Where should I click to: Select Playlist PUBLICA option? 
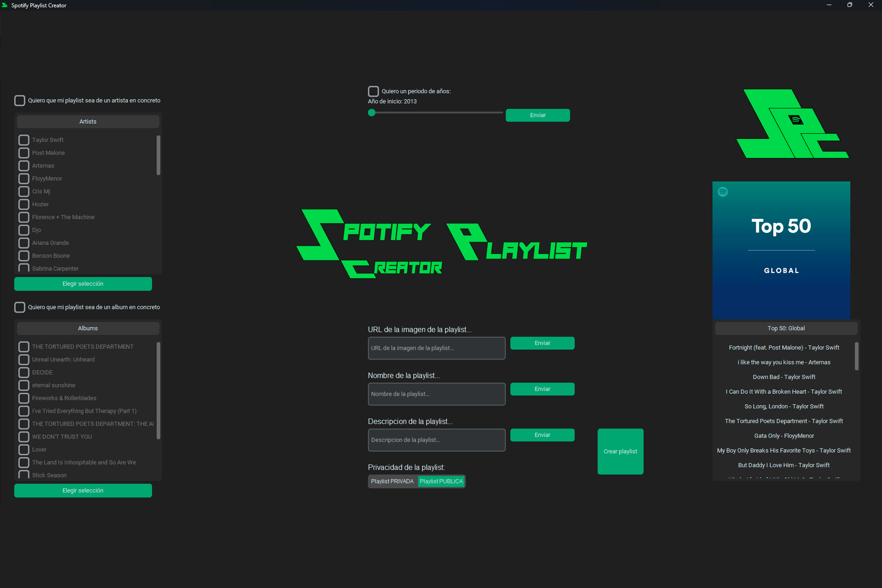(441, 481)
